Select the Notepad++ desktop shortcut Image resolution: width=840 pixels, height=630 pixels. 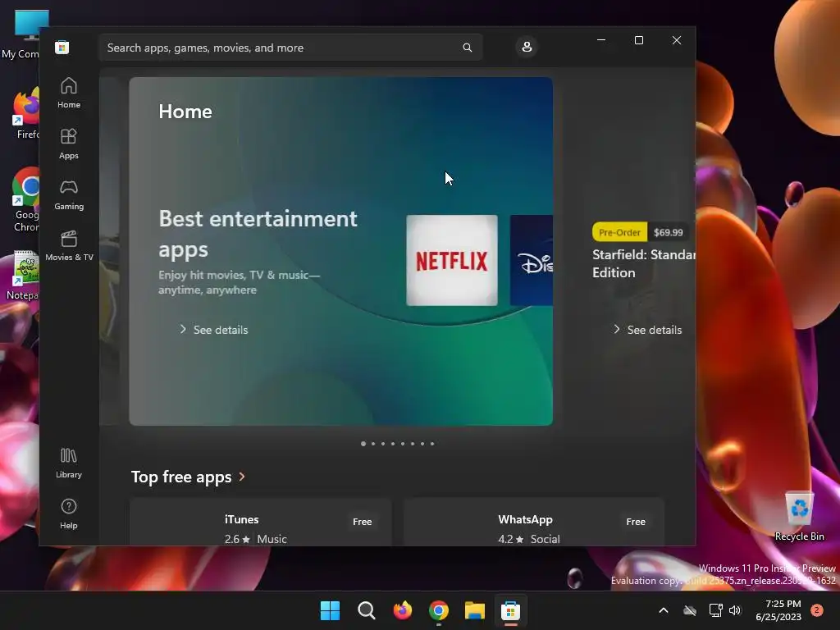click(22, 276)
